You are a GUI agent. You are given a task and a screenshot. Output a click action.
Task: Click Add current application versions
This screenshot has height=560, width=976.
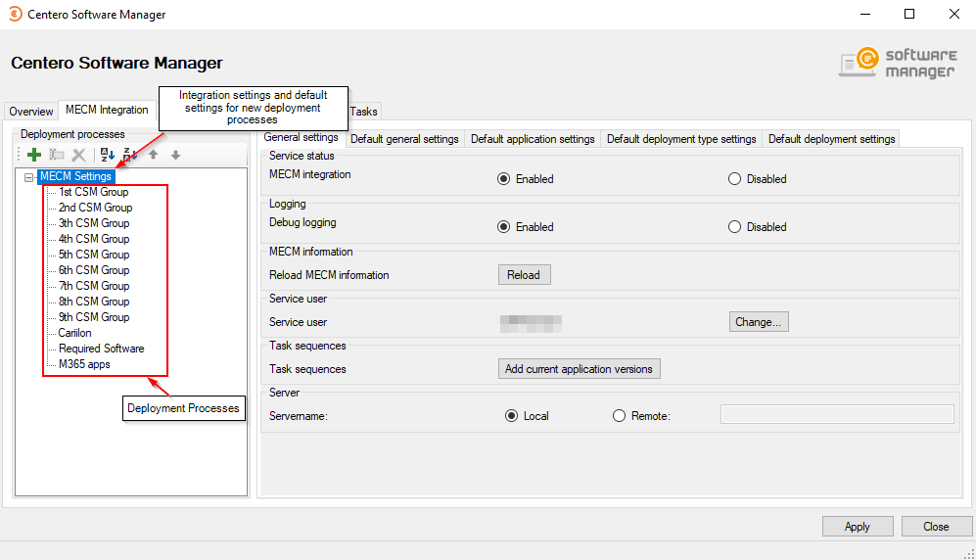pos(579,369)
